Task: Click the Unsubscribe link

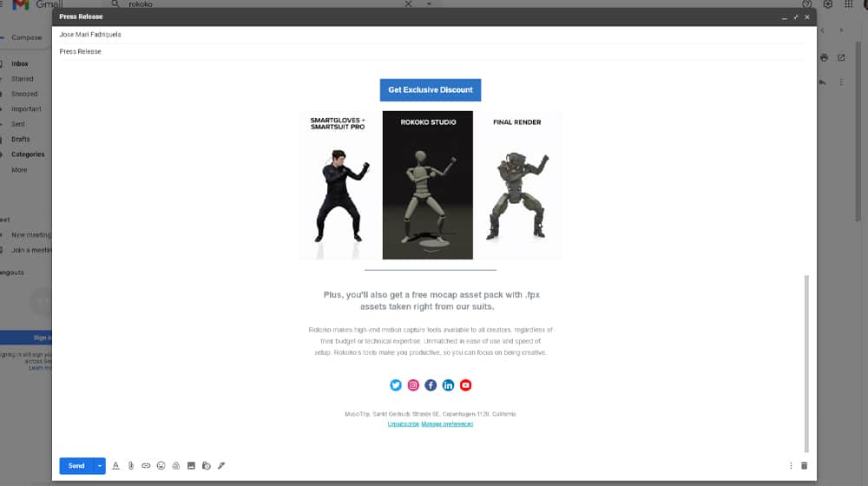Action: pyautogui.click(x=403, y=424)
